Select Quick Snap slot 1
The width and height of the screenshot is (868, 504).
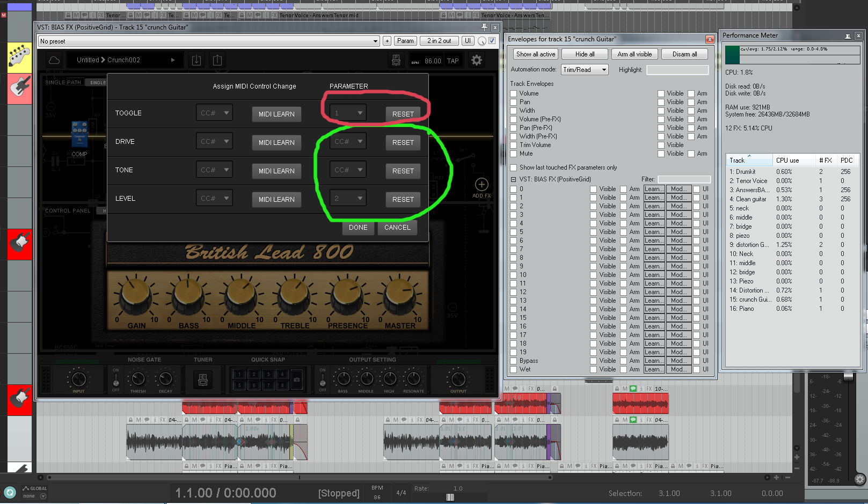[240, 374]
